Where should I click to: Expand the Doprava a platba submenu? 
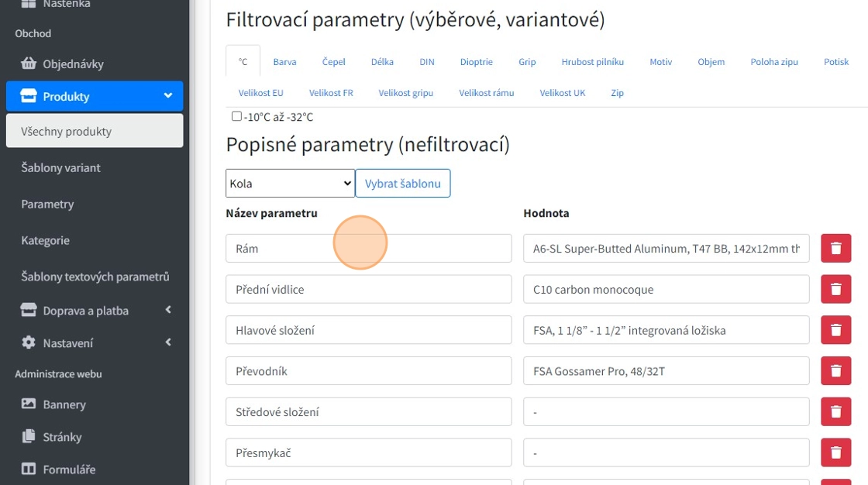point(167,310)
